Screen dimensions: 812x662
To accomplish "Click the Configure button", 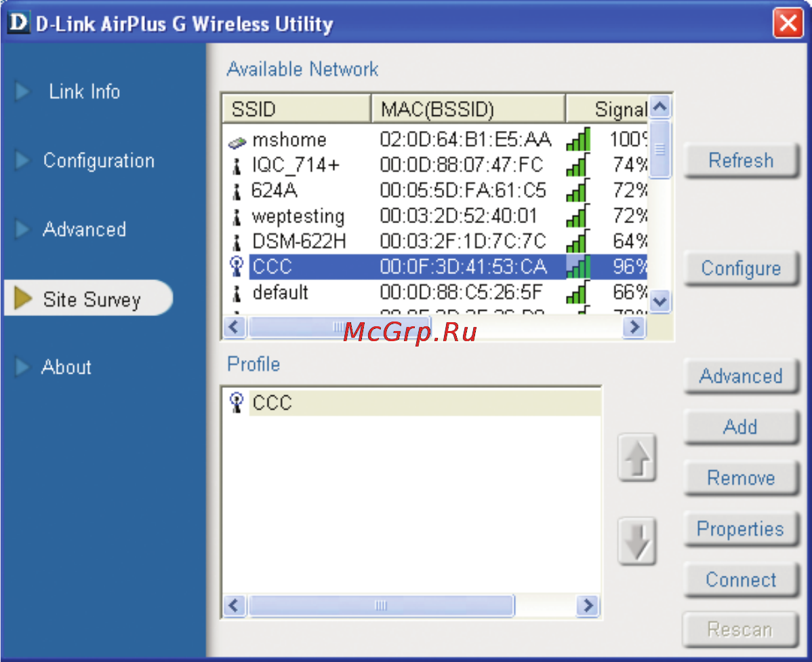I will [741, 269].
